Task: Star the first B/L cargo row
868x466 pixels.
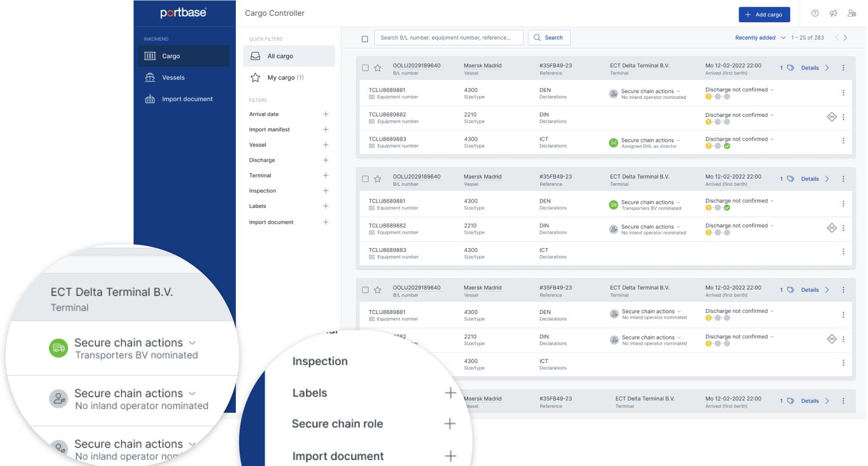Action: pos(378,68)
